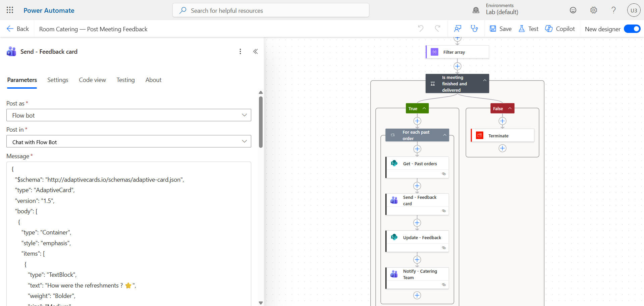Insert a step above Send - Feedback card
Image resolution: width=644 pixels, height=306 pixels.
(417, 186)
